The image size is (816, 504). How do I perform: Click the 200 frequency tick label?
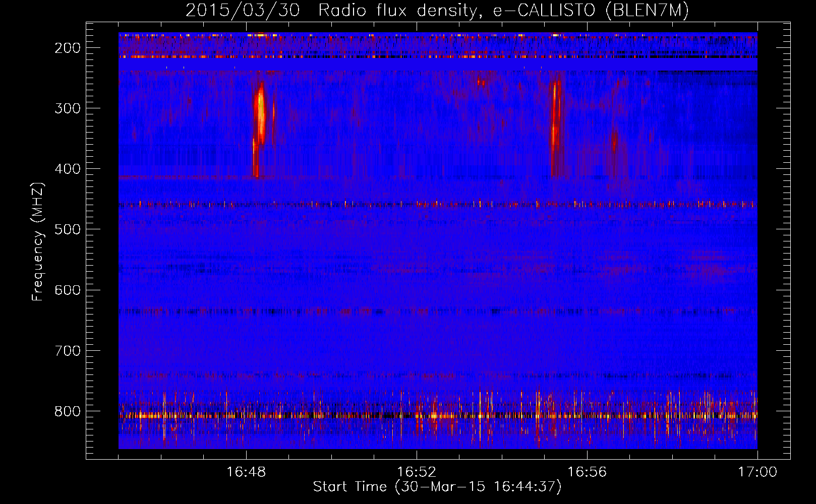[68, 48]
